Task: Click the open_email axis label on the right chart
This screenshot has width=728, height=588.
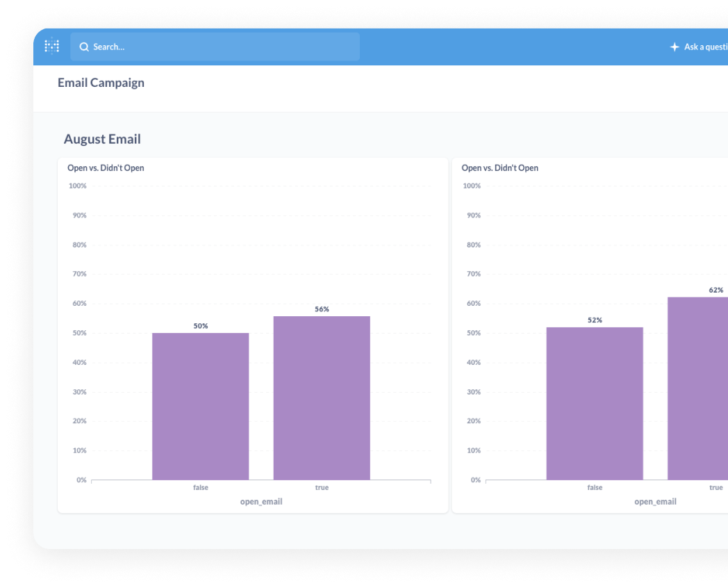Action: point(655,501)
